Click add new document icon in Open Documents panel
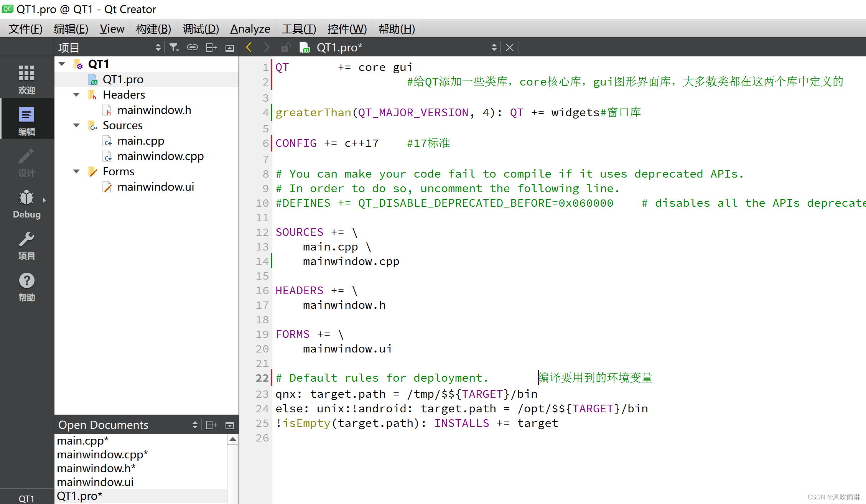This screenshot has height=504, width=866. pos(212,424)
